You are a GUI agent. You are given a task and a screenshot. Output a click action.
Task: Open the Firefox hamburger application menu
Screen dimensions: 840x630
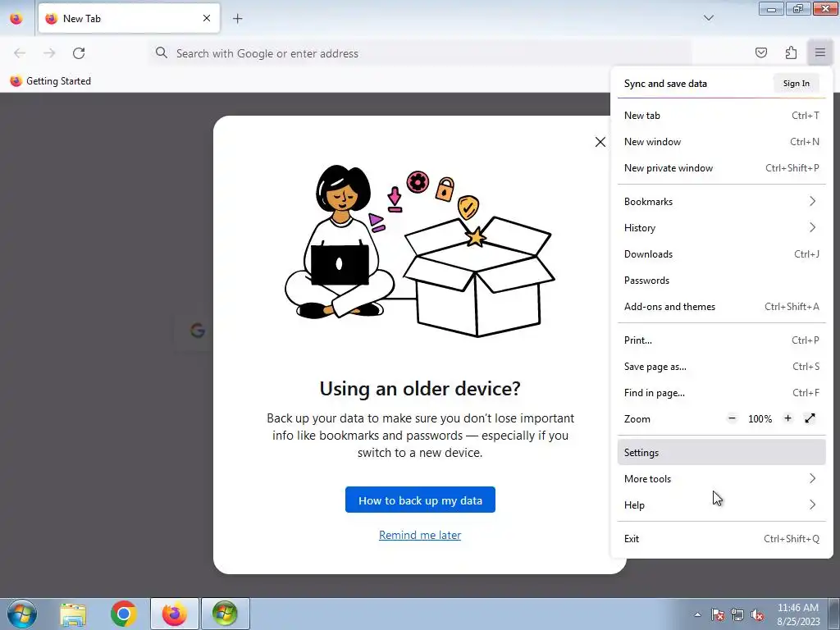pyautogui.click(x=819, y=52)
